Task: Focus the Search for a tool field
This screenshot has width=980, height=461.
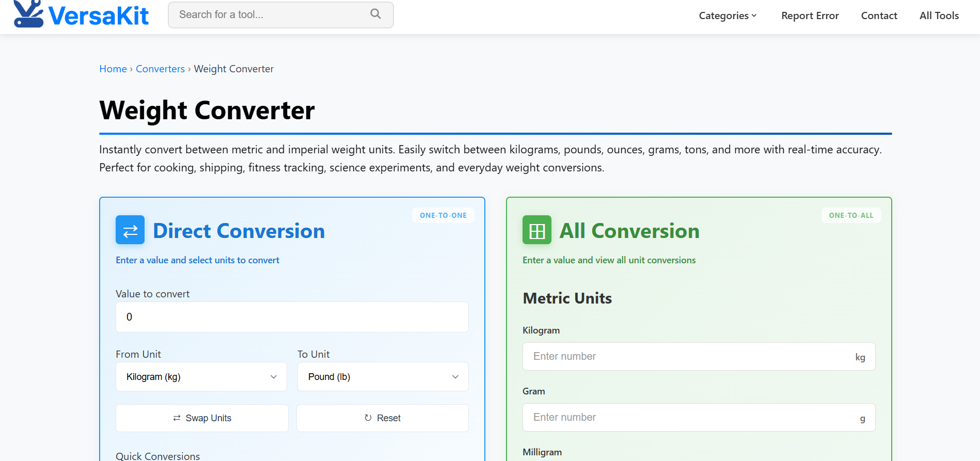Action: pyautogui.click(x=281, y=15)
